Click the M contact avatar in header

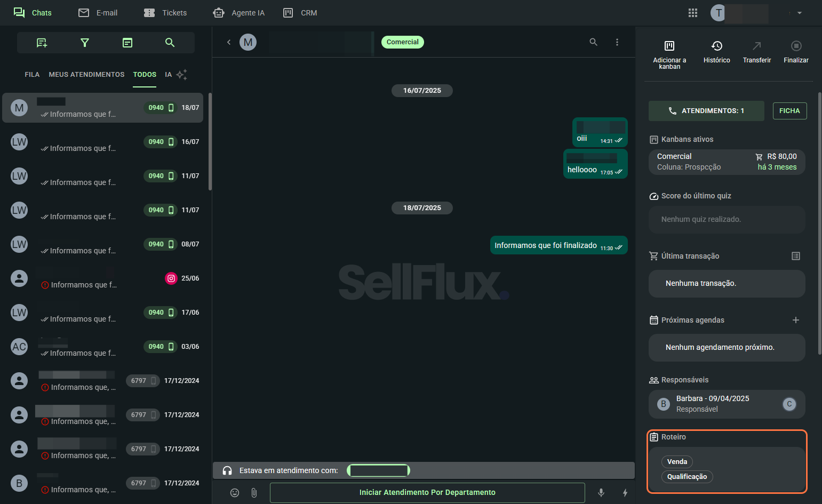[248, 42]
